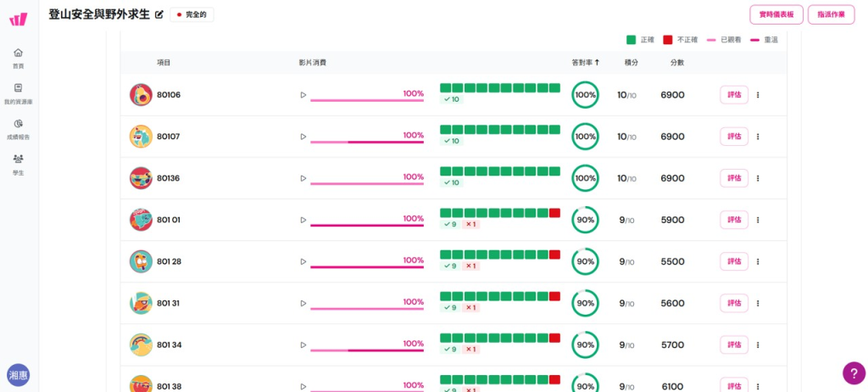Open more options menu for 801 34
The width and height of the screenshot is (868, 392).
tap(758, 344)
